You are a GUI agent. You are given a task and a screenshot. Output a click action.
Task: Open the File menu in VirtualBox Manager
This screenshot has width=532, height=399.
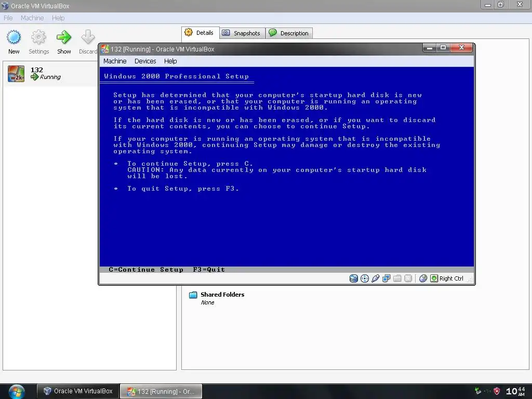click(8, 18)
